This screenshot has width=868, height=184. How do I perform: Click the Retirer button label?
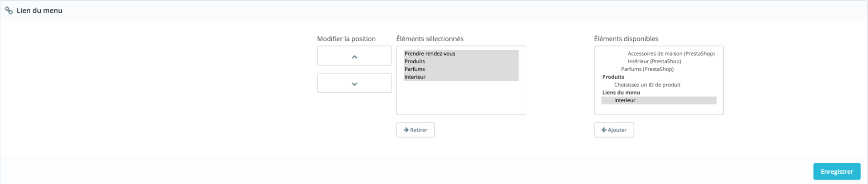(419, 130)
